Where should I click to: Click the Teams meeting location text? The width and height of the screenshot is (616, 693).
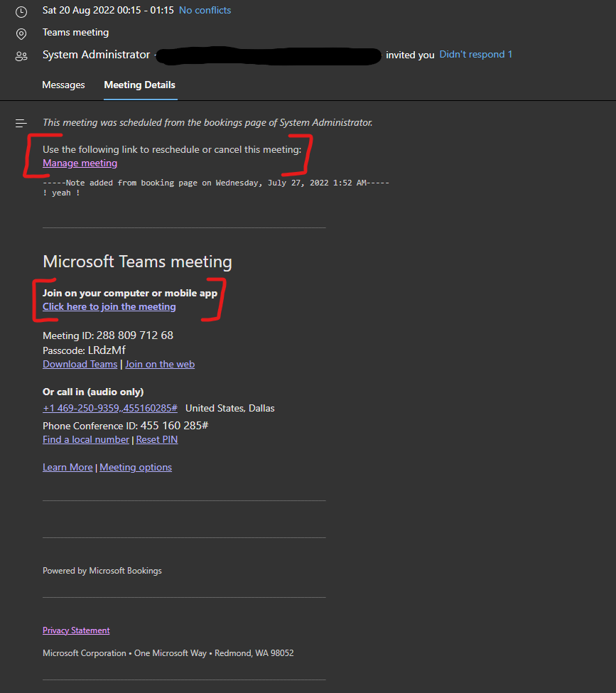[x=75, y=32]
